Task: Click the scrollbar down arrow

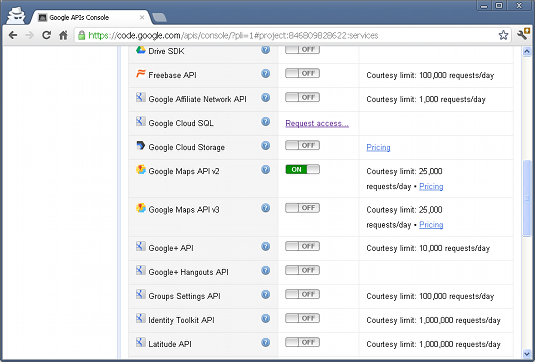Action: coord(527,353)
